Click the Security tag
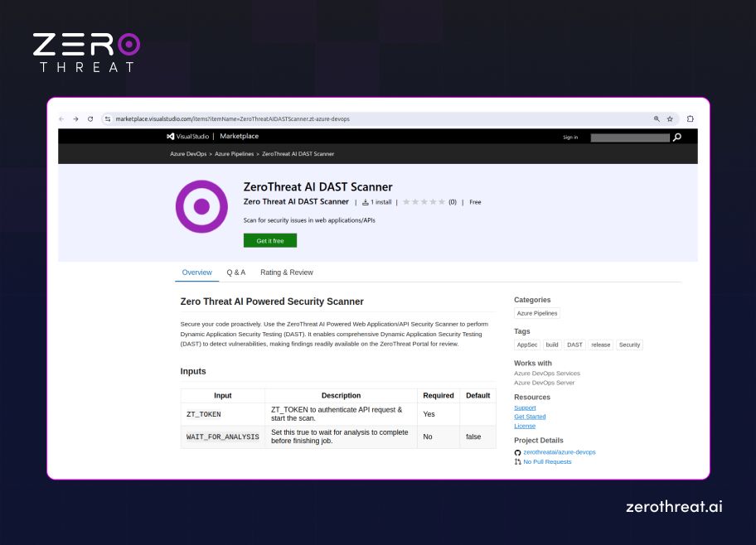 click(629, 345)
